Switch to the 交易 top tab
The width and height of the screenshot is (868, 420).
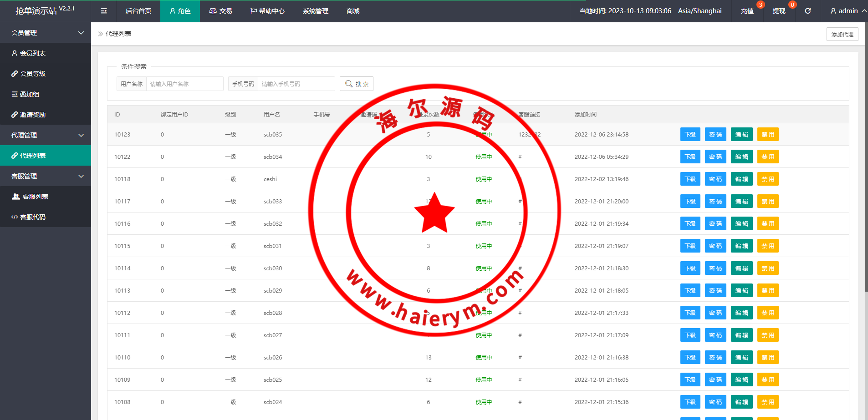[x=220, y=11]
